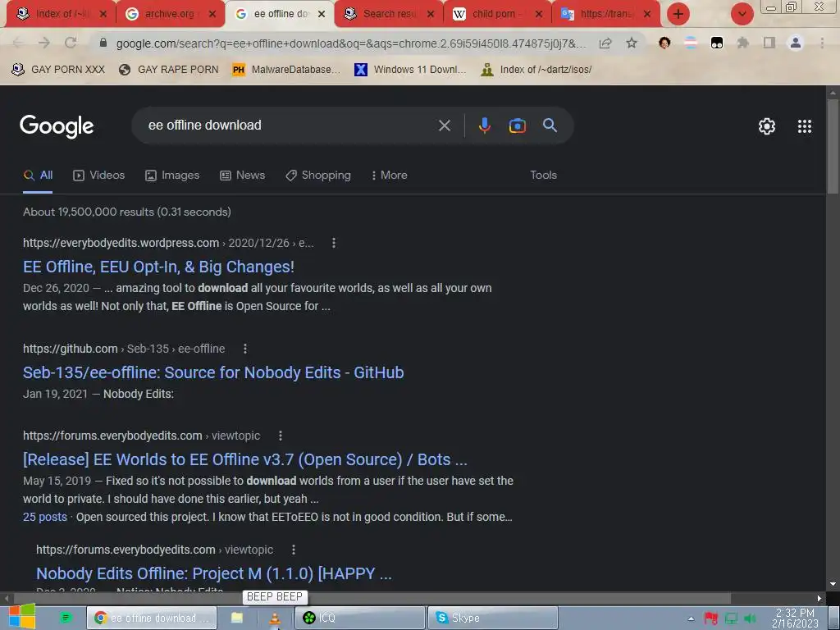
Task: Open Google quick settings gear
Action: tap(767, 126)
